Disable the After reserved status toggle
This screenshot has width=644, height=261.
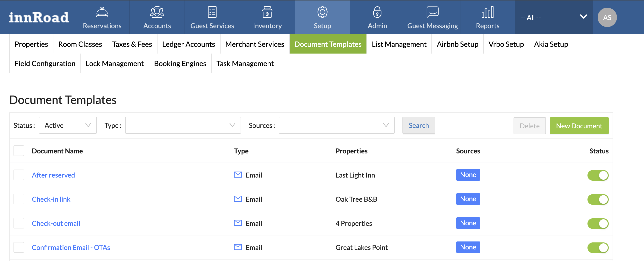point(598,175)
